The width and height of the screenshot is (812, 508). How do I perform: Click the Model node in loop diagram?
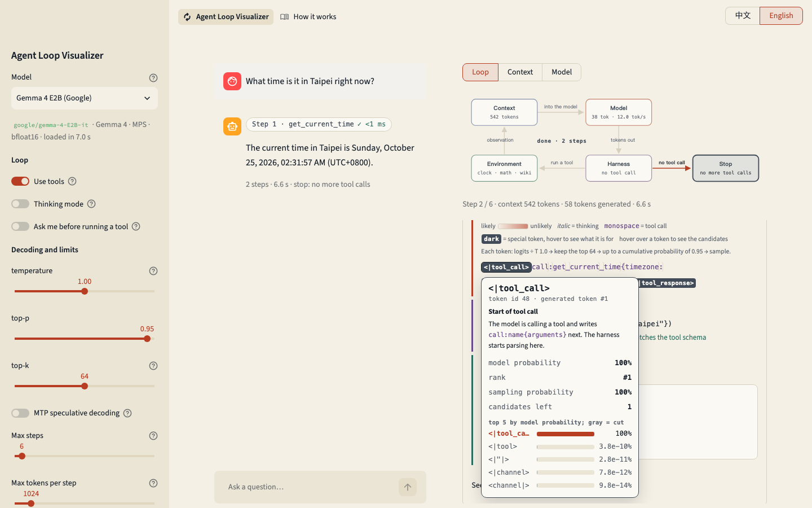(x=619, y=112)
